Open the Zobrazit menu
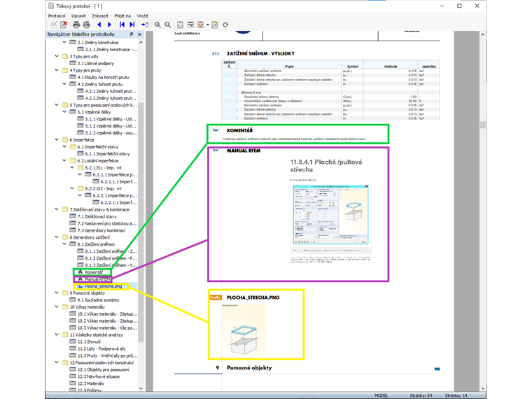This screenshot has height=399, width=532. (x=99, y=15)
